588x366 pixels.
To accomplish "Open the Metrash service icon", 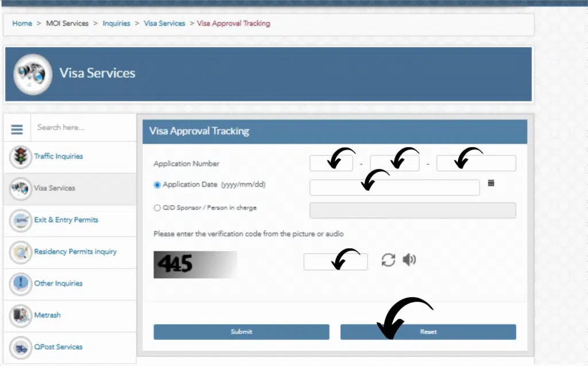I will (20, 315).
